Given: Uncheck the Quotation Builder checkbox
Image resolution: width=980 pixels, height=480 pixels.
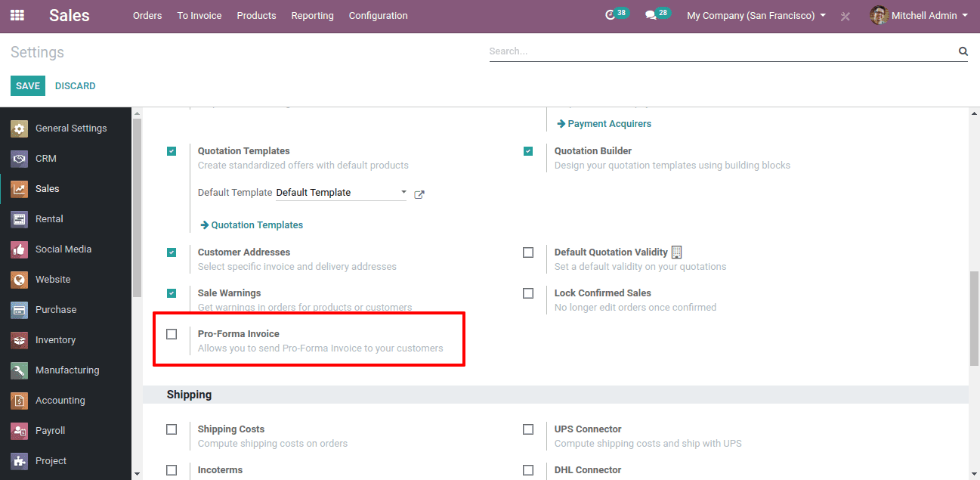Looking at the screenshot, I should [x=528, y=151].
